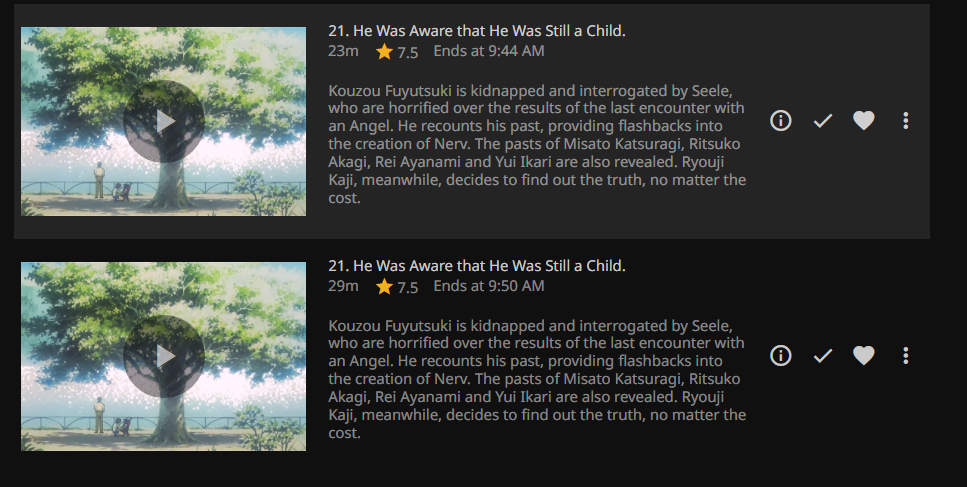Click the 23m runtime label
Screen dimensions: 967x487
343,51
